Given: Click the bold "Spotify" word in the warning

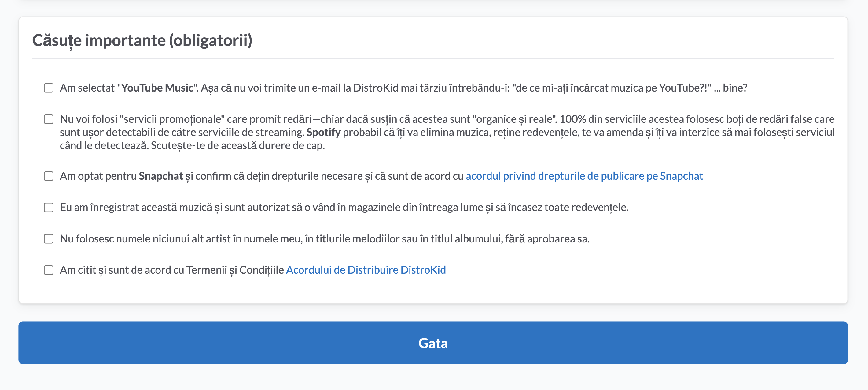Looking at the screenshot, I should 323,132.
